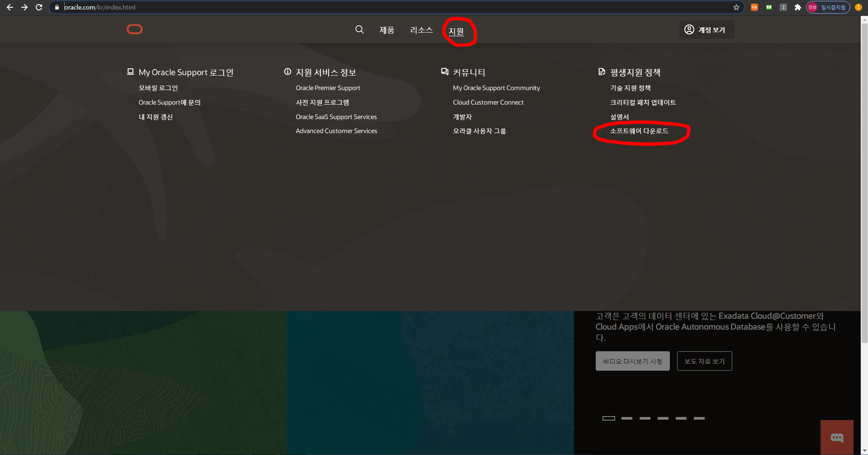
Task: Open 내 지원 갱신 link
Action: point(156,117)
